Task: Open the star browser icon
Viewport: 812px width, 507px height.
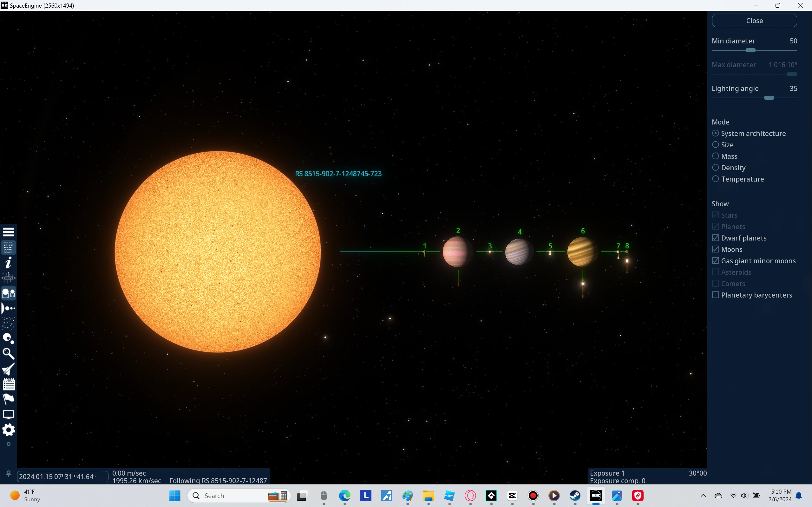Action: pyautogui.click(x=8, y=323)
